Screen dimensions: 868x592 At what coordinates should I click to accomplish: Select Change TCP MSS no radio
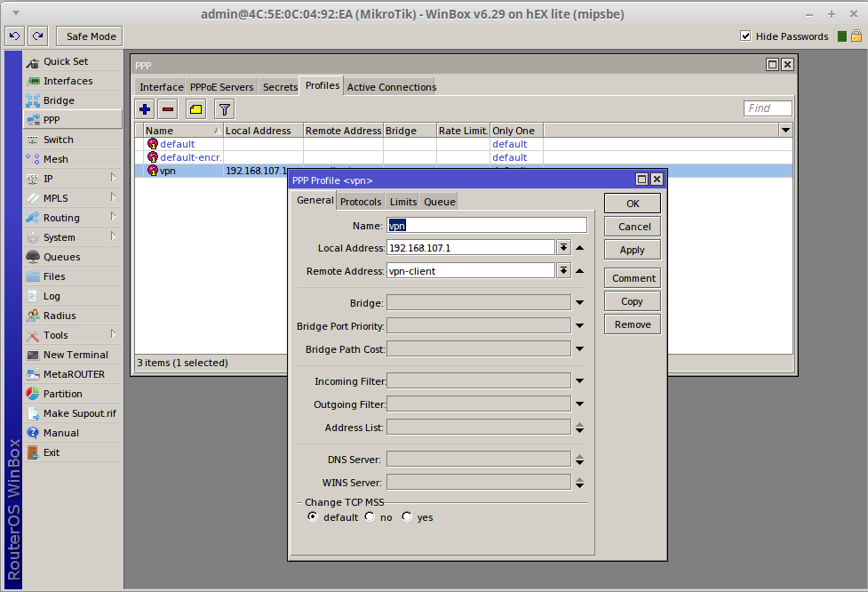(x=370, y=516)
